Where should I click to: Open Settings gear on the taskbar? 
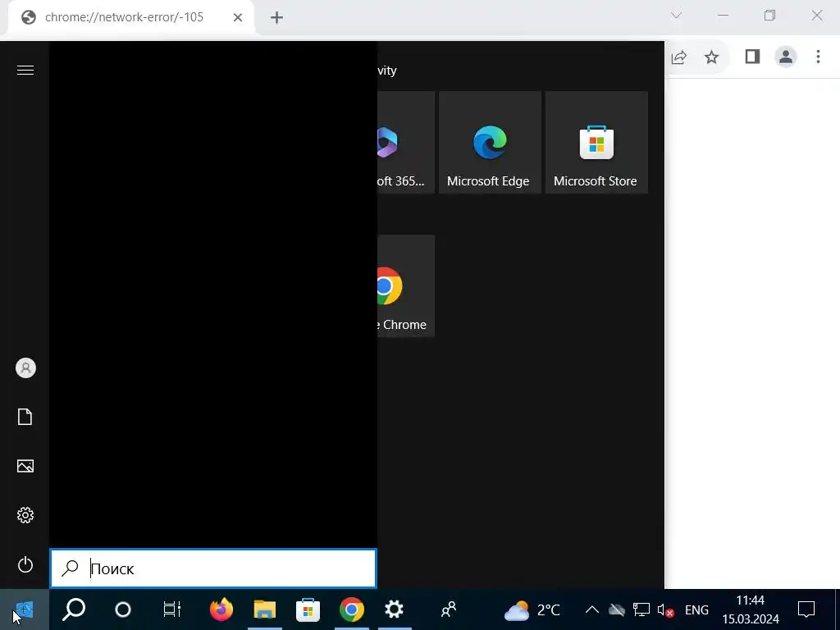(x=395, y=609)
